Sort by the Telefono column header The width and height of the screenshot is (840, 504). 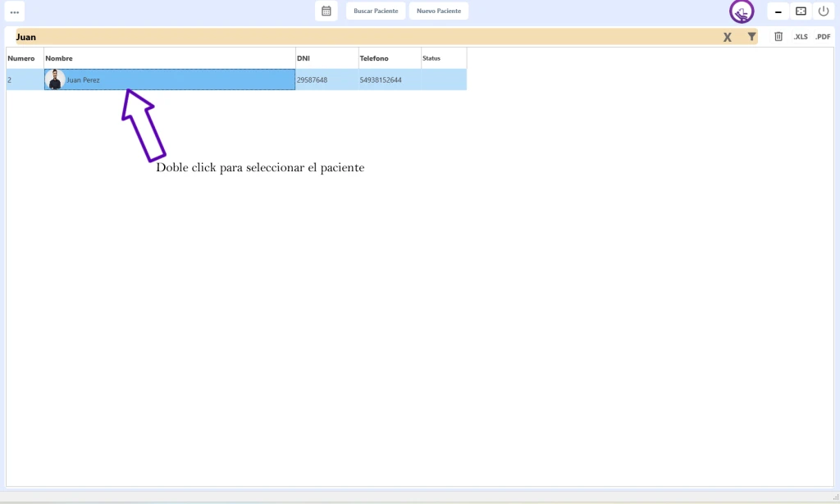(x=389, y=58)
